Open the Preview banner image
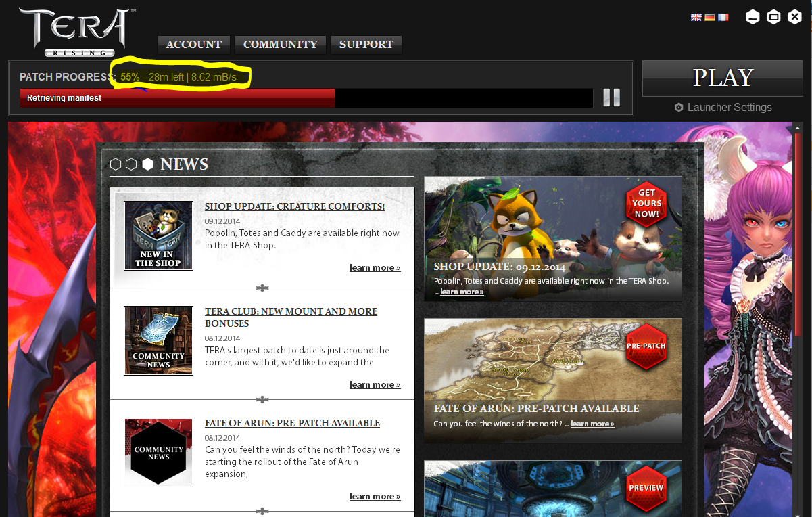 pos(553,489)
